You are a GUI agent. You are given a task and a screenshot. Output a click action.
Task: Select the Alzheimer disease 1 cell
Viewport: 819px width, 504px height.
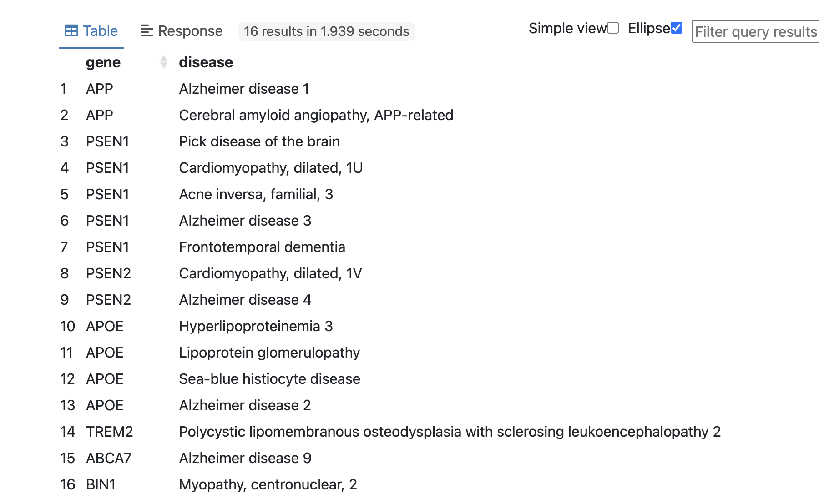click(x=244, y=89)
